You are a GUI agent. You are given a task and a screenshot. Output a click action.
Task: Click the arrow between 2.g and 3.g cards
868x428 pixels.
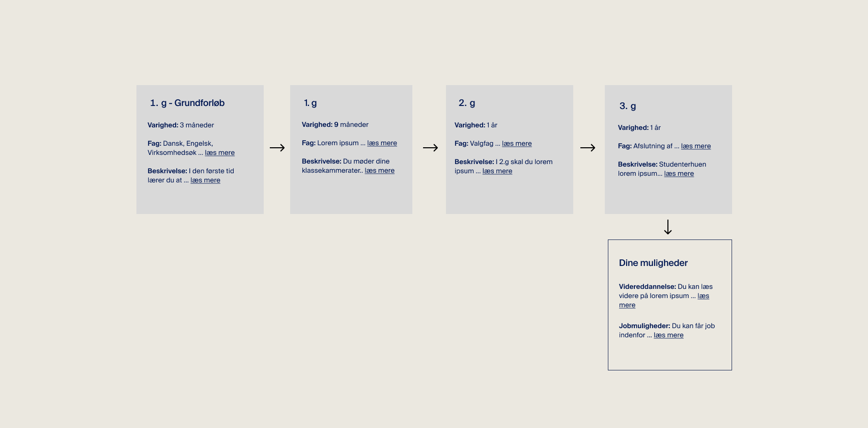click(587, 148)
